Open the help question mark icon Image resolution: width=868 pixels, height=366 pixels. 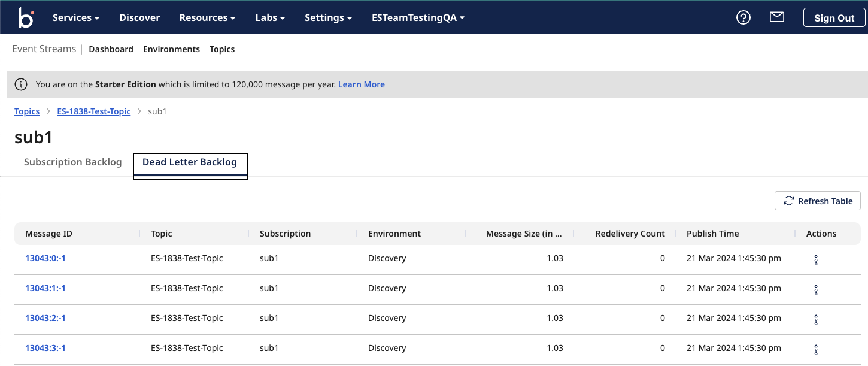(x=743, y=18)
